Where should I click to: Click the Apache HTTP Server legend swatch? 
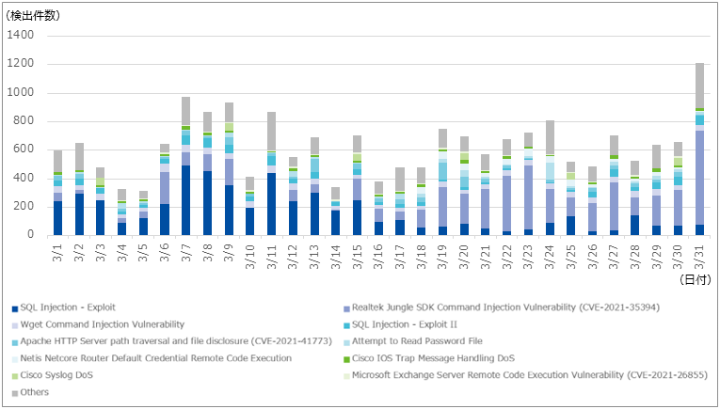pos(15,342)
